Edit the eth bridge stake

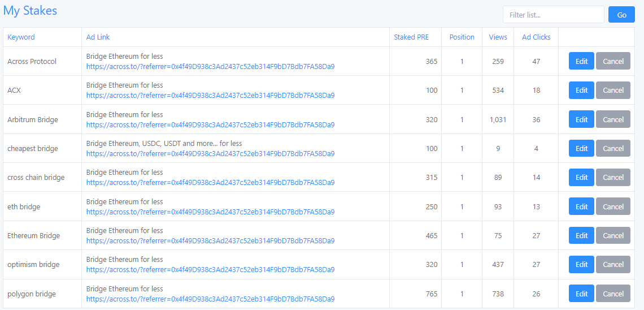click(x=581, y=206)
